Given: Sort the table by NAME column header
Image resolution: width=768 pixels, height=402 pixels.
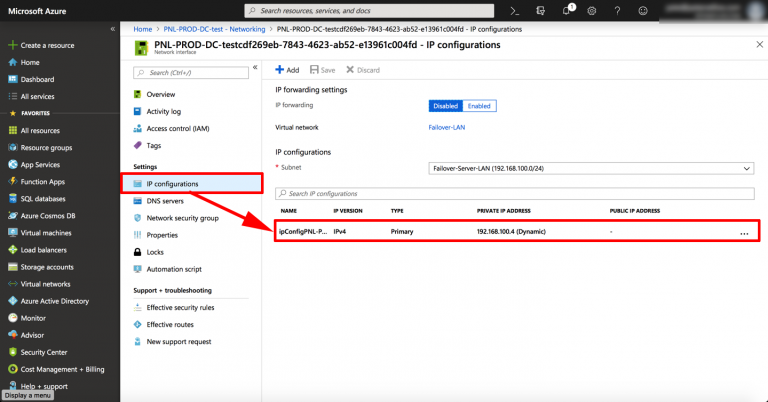Looking at the screenshot, I should [288, 211].
